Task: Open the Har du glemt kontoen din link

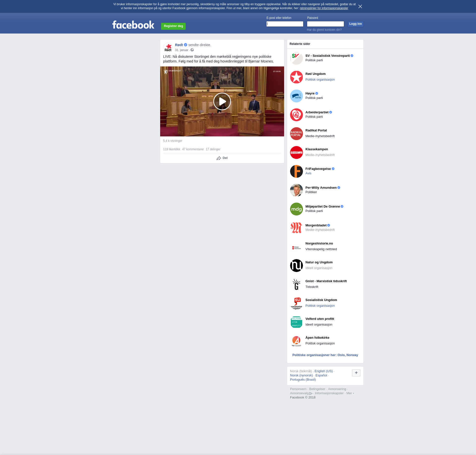Action: pos(324,30)
